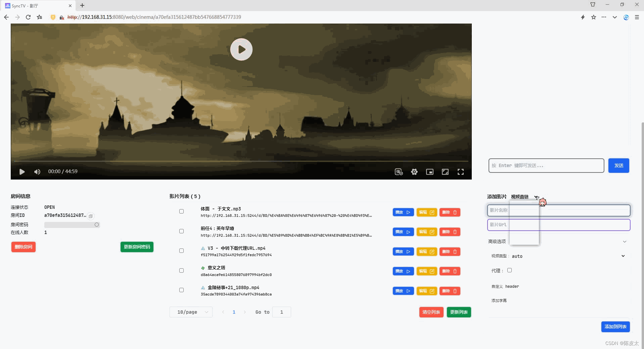Screen dimensions: 644x349
Task: Check the box next to 意义之塔
Action: point(181,271)
